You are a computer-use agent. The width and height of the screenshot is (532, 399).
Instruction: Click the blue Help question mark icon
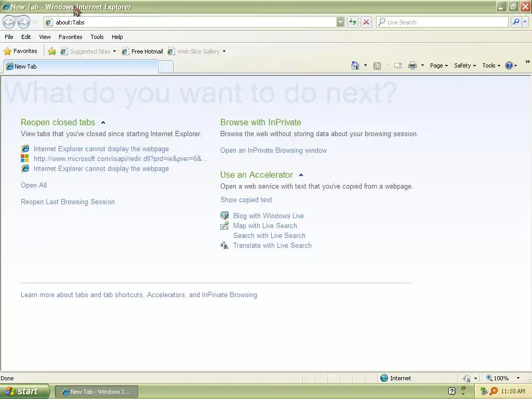click(x=509, y=65)
